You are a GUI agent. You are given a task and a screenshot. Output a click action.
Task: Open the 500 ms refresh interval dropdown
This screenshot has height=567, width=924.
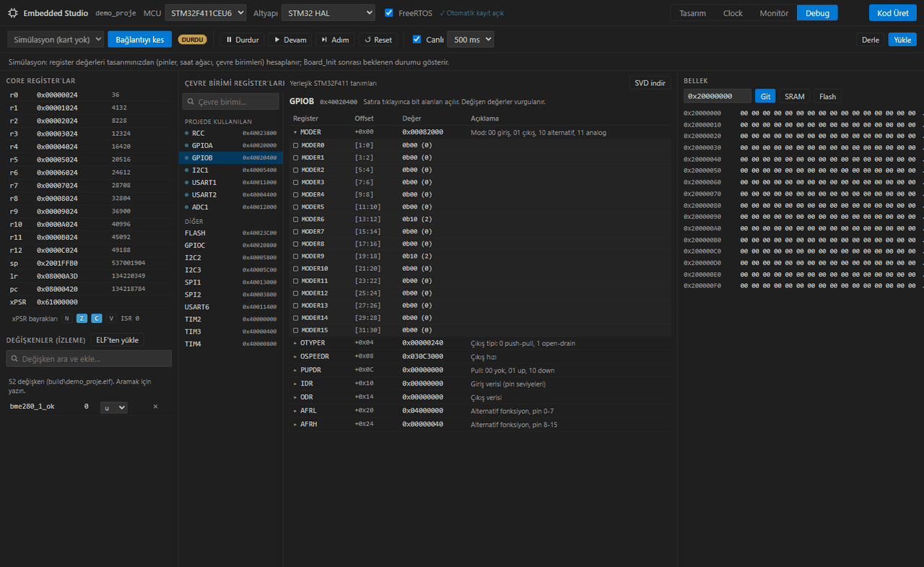coord(471,40)
